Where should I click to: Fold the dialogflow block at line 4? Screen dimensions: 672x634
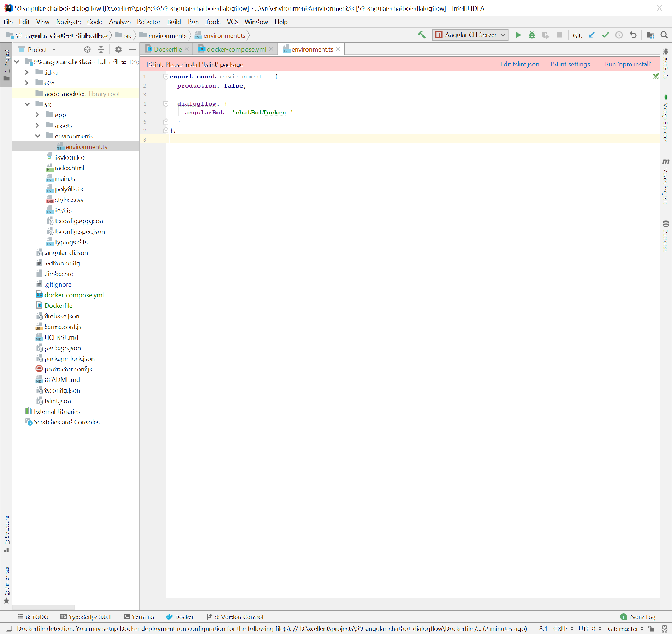tap(166, 103)
